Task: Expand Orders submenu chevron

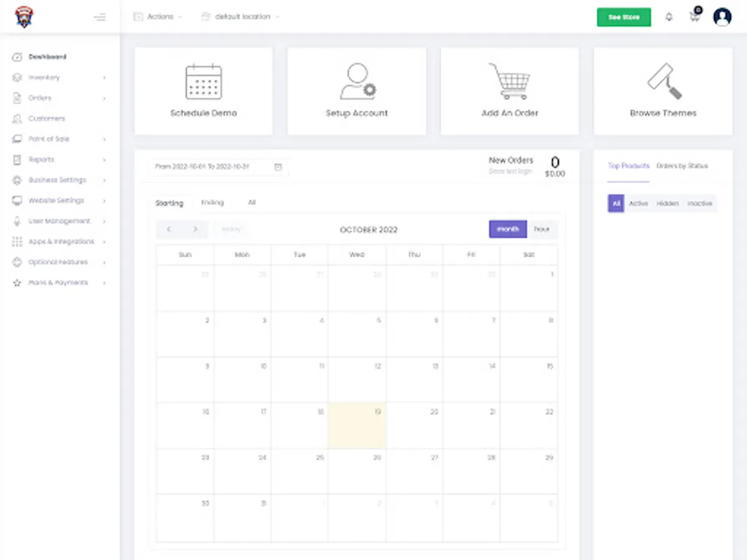Action: pos(104,98)
